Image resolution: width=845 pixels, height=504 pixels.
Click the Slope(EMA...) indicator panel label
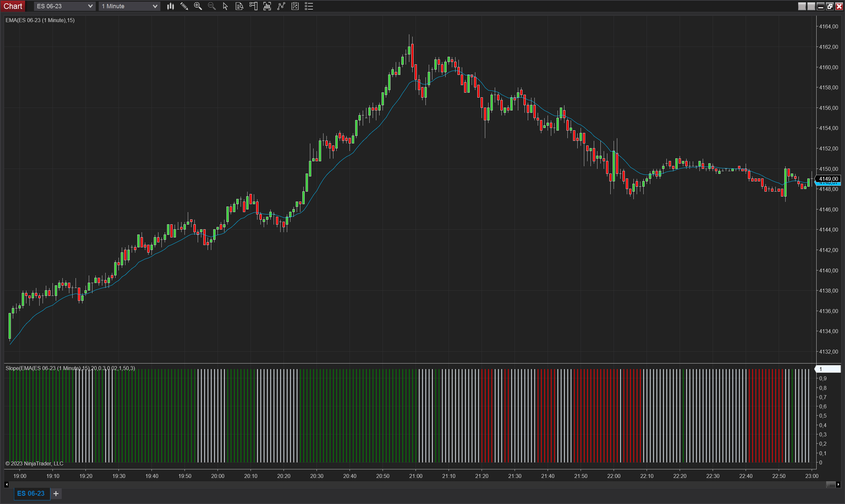(x=70, y=368)
